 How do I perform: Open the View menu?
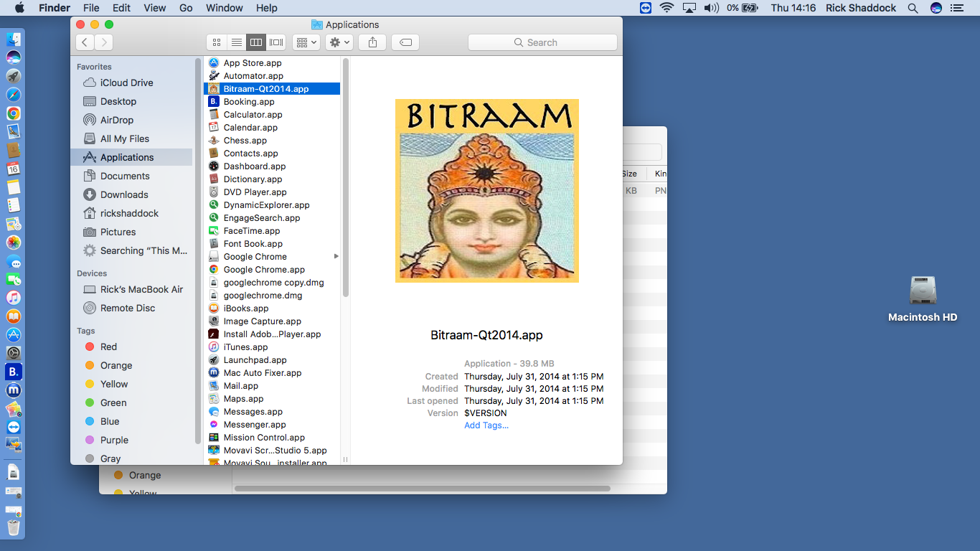[x=155, y=8]
